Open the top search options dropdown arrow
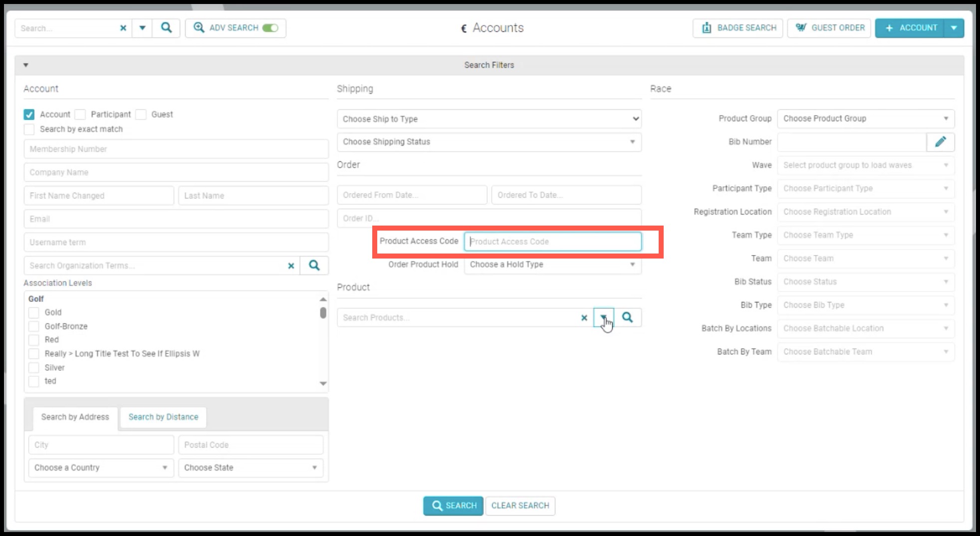 [142, 28]
